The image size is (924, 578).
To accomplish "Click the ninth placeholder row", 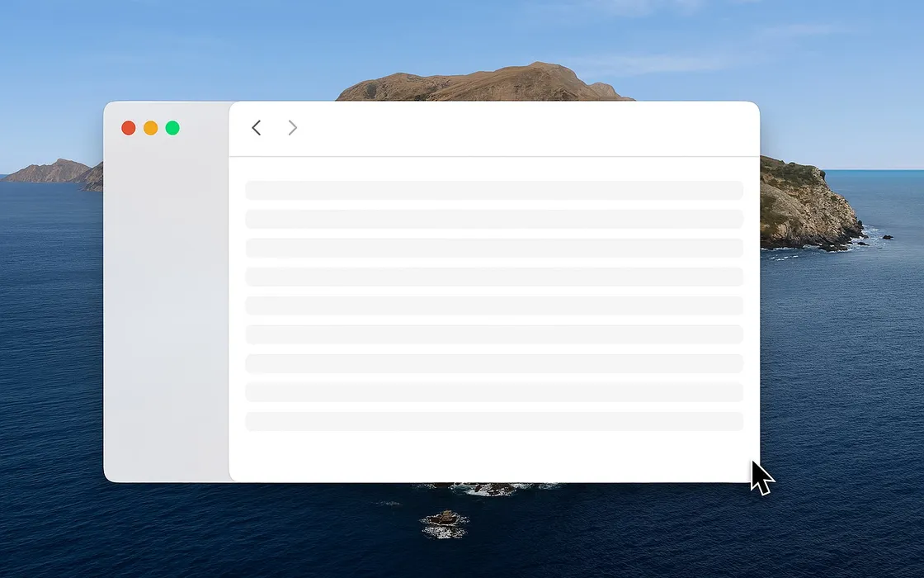I will click(493, 420).
